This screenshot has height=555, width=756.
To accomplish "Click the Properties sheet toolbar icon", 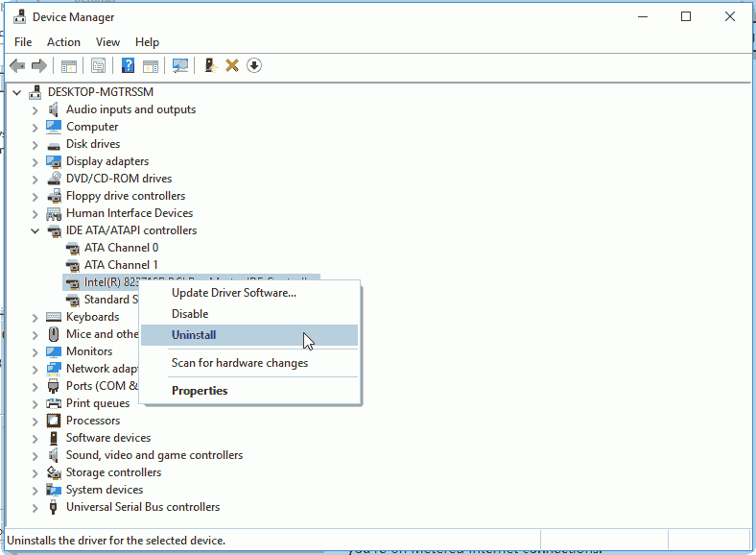I will pos(98,65).
